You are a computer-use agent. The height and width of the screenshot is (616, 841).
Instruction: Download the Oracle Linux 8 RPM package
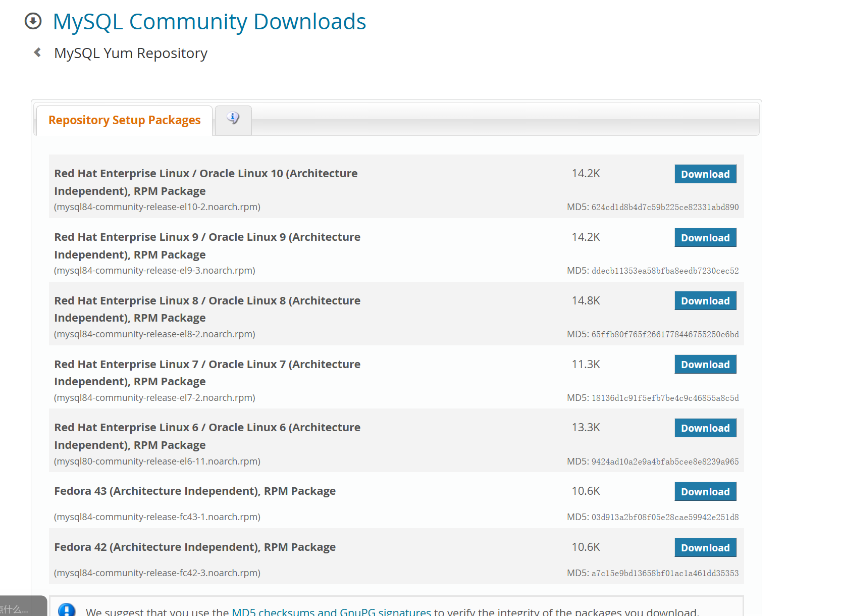pyautogui.click(x=705, y=300)
